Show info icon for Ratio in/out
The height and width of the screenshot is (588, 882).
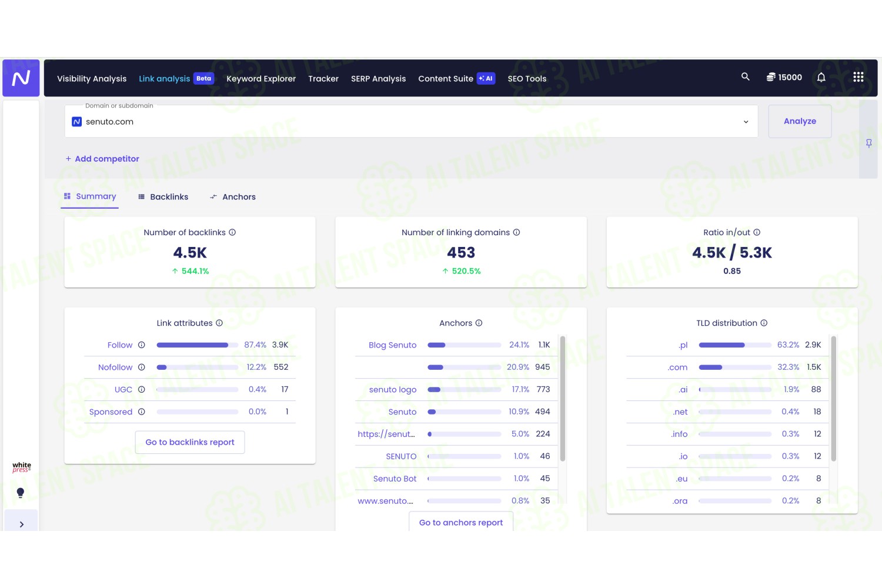pos(757,232)
